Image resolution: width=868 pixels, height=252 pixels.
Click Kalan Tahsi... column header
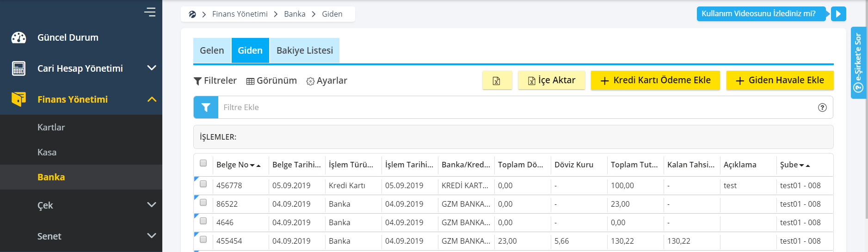(x=691, y=165)
